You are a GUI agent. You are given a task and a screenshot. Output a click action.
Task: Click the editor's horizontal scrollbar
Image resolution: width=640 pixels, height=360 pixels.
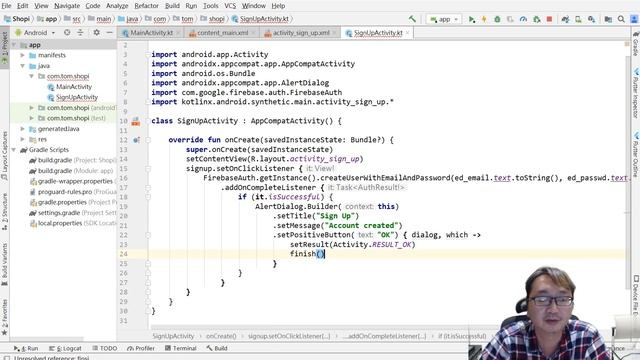(x=310, y=327)
